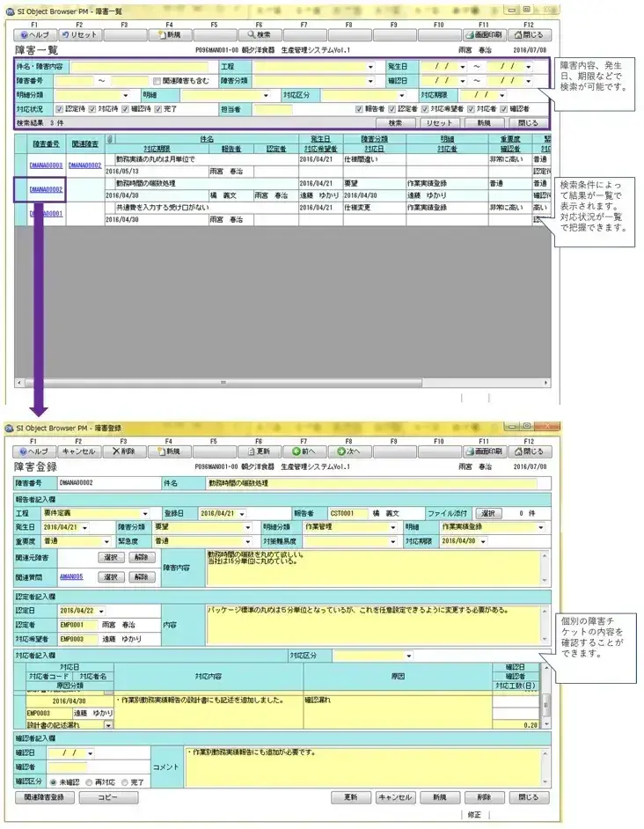Click the F2 キャンセル toolbar button in 障害登録

pyautogui.click(x=79, y=451)
